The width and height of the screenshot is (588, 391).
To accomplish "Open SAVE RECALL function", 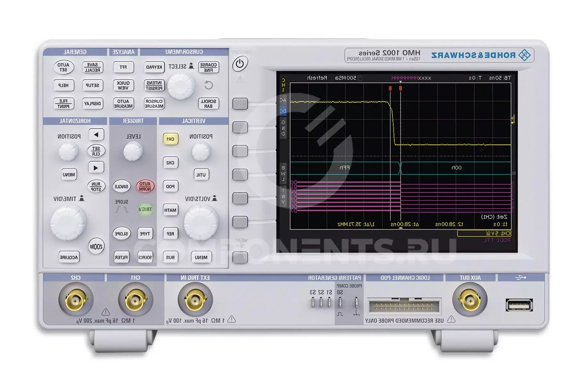I will click(93, 67).
